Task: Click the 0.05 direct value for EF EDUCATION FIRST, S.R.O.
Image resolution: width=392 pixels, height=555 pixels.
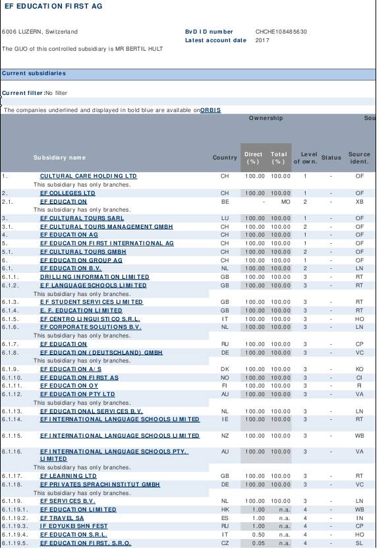Action: click(258, 543)
